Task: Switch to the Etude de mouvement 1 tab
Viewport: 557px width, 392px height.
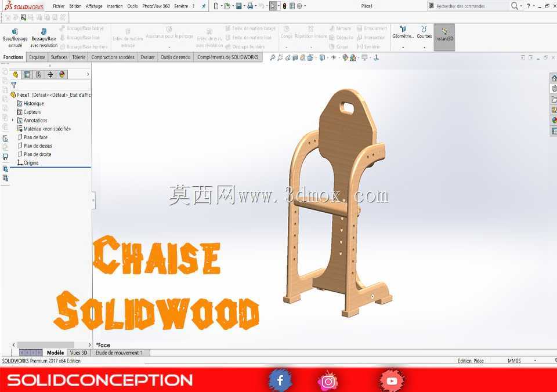Action: click(x=121, y=353)
